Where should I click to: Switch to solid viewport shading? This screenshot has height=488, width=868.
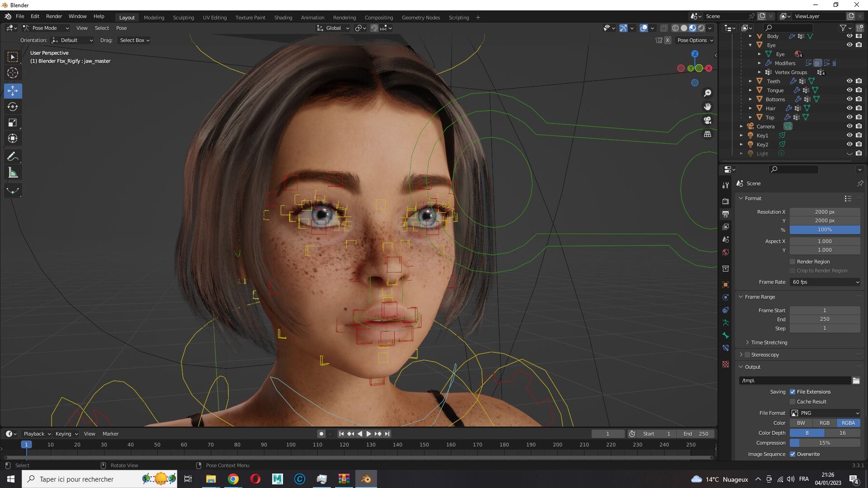tap(684, 28)
